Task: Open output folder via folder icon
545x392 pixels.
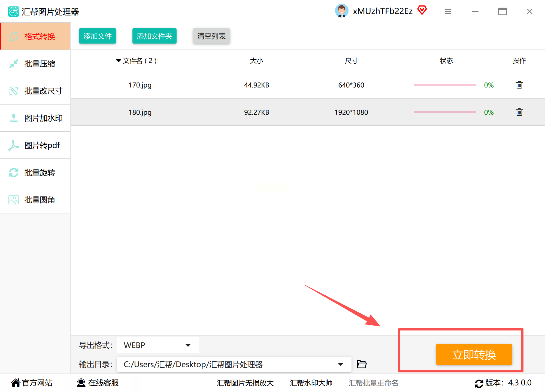Action: 362,364
